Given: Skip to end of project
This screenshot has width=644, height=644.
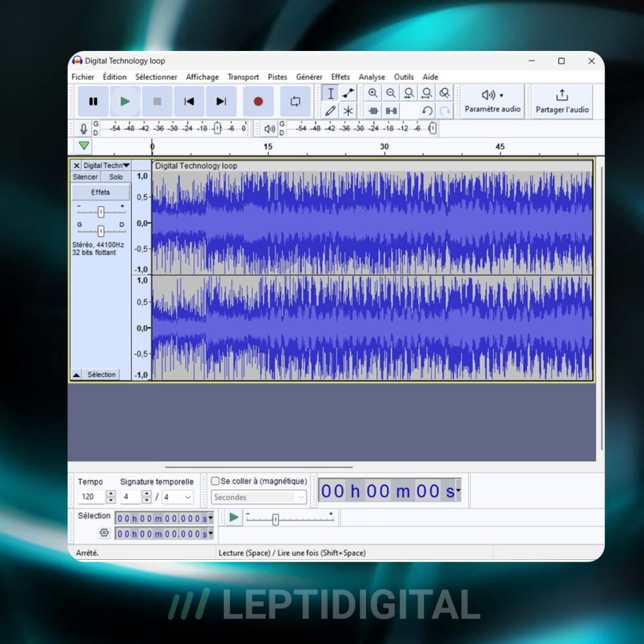Looking at the screenshot, I should [221, 101].
